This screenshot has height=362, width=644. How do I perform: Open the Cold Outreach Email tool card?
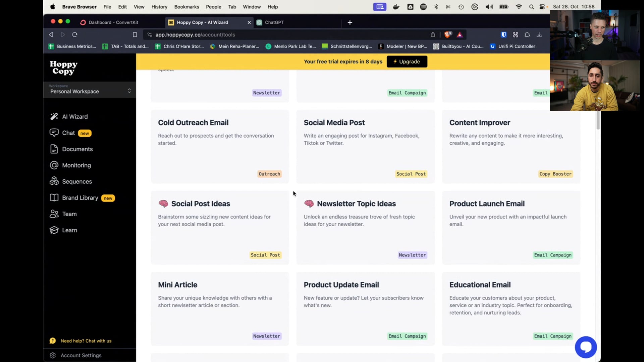coord(220,146)
